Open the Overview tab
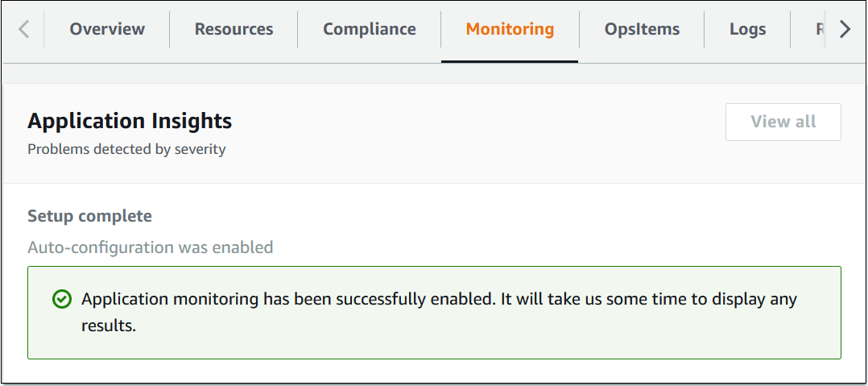Screen dimensions: 868x386 pos(107,30)
